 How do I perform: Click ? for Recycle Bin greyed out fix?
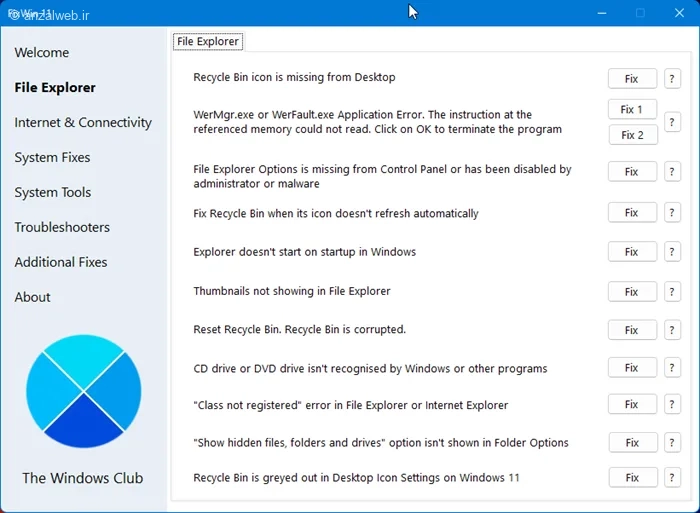[x=672, y=478]
